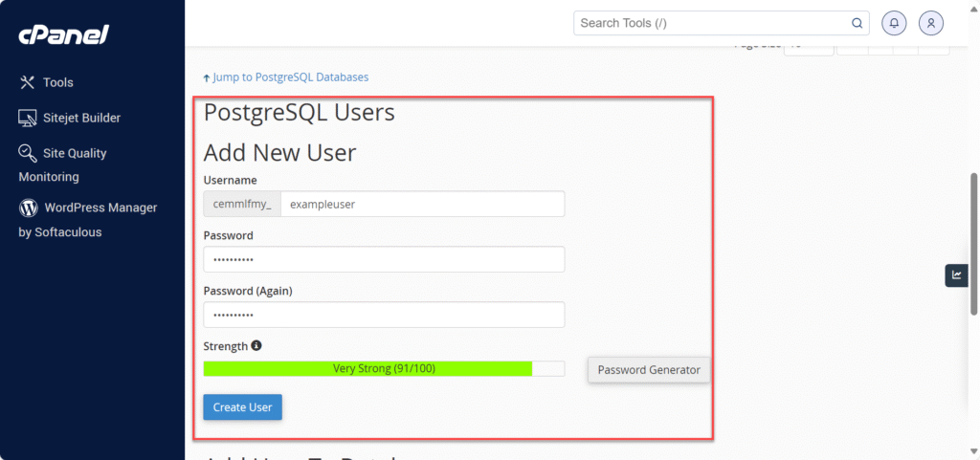Click the Create User button
The image size is (980, 460).
tap(242, 407)
